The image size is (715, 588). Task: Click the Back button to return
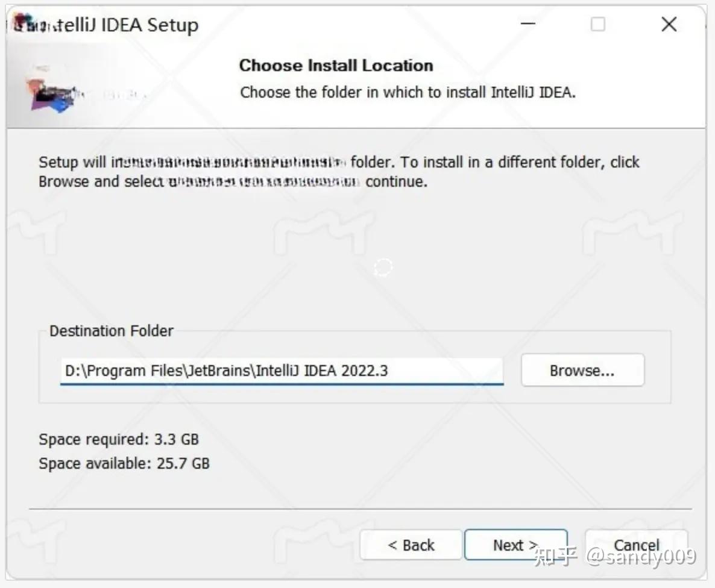coord(411,545)
